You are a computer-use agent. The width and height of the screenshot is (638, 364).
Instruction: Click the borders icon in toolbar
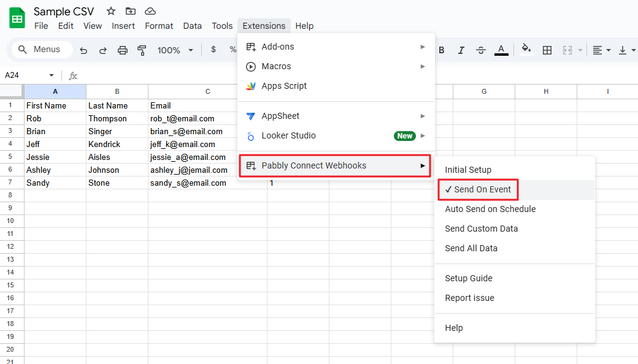click(547, 50)
